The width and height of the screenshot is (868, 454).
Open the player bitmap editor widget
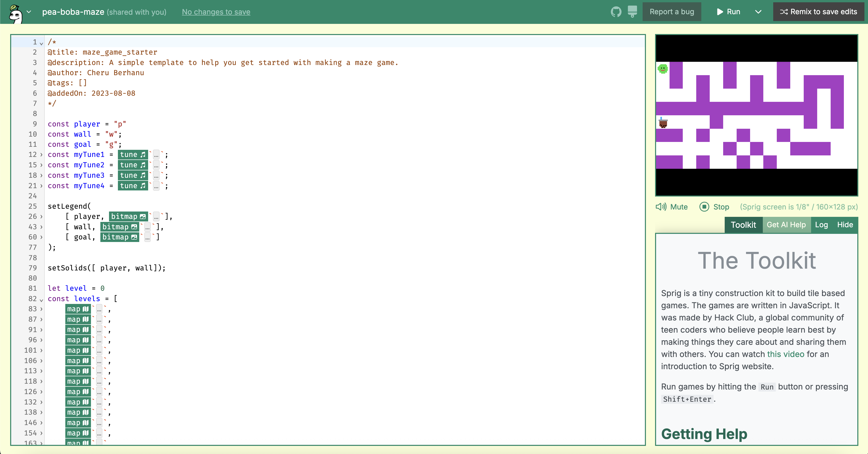pos(128,217)
